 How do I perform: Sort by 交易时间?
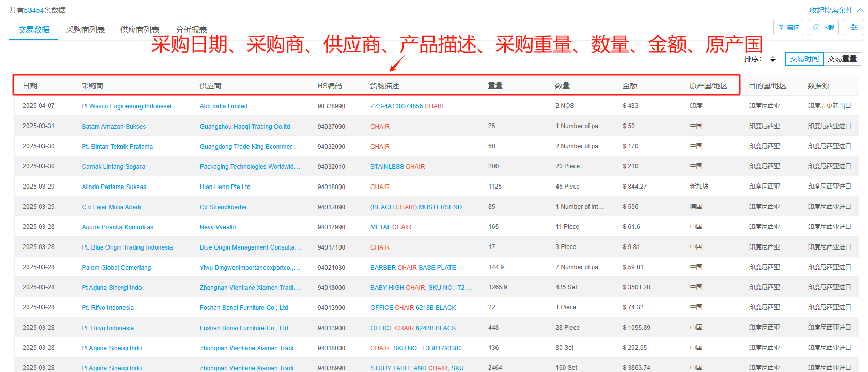804,59
